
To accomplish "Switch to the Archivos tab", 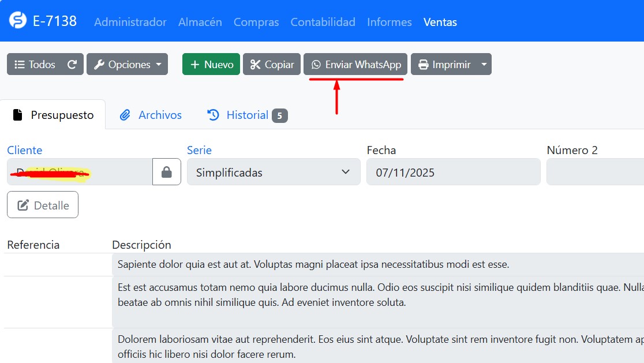I will coord(151,115).
